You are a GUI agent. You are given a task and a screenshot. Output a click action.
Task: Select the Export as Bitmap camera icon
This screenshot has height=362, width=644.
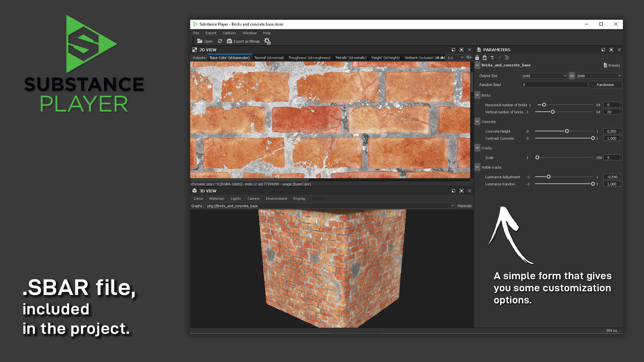(x=229, y=41)
